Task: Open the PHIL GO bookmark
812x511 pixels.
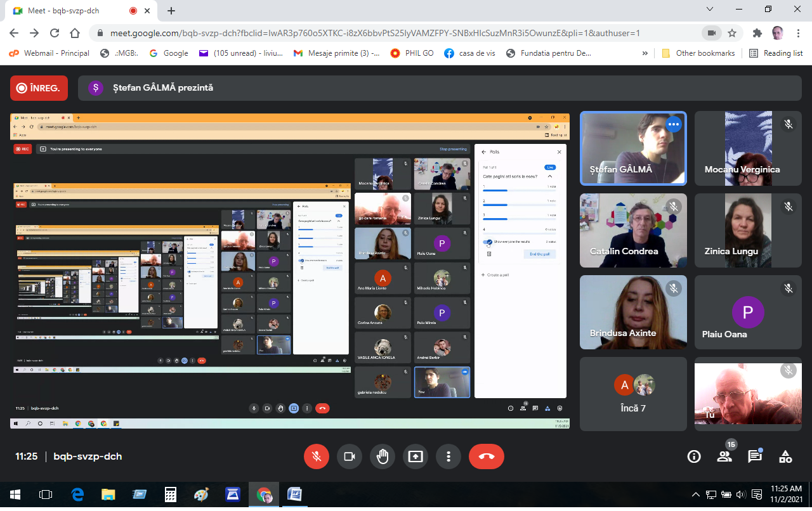Action: [x=412, y=53]
